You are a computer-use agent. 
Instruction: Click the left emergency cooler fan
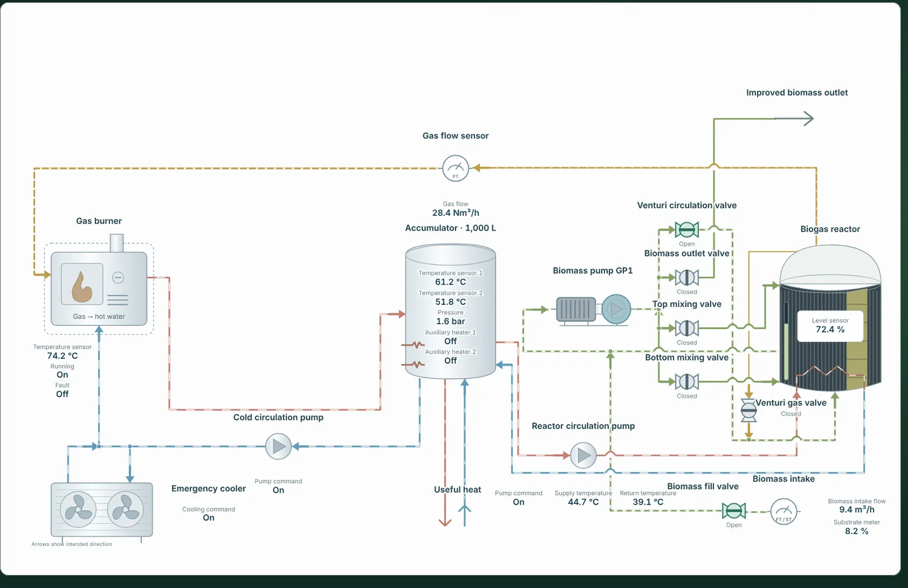(78, 510)
